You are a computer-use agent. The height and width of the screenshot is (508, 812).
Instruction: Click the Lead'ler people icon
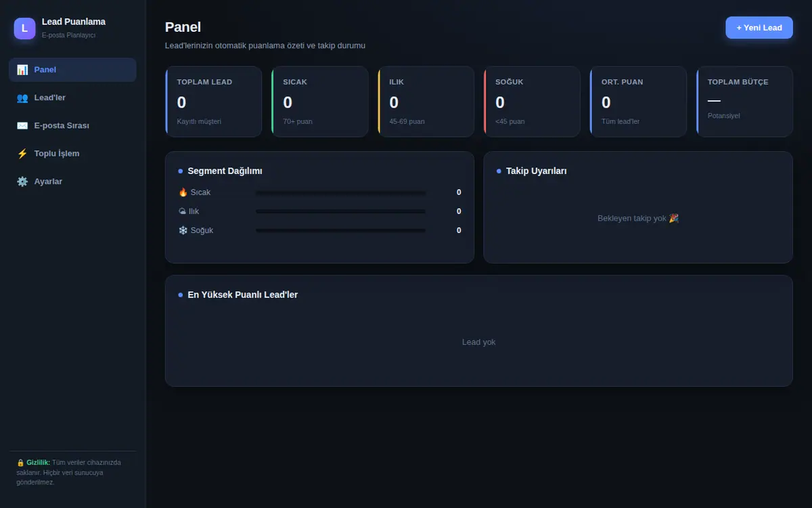[22, 98]
